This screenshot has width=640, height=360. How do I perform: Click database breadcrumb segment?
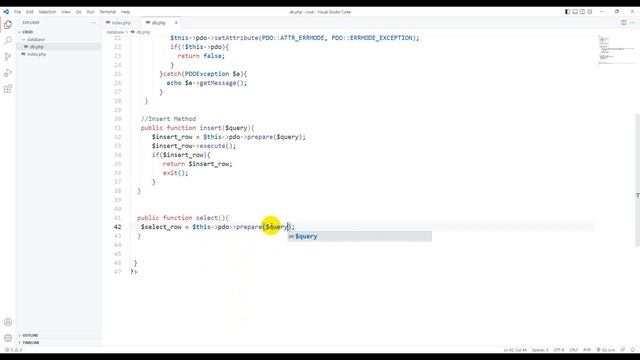(115, 32)
